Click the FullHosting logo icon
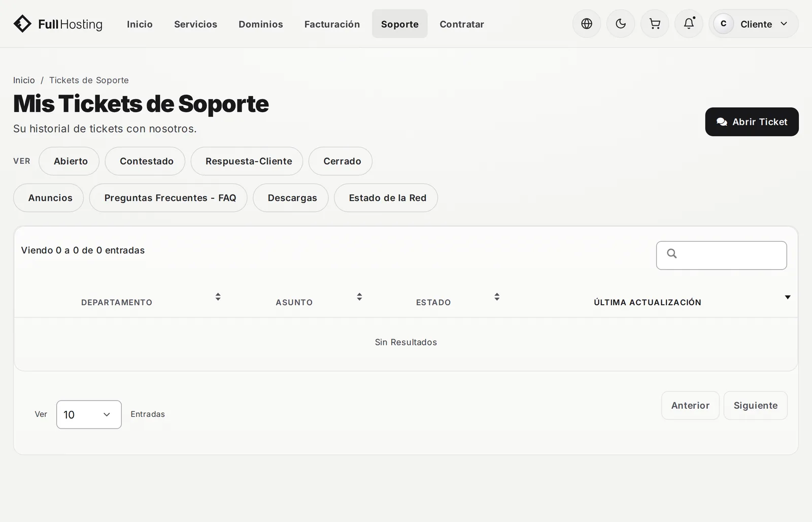812x522 pixels. [x=22, y=24]
